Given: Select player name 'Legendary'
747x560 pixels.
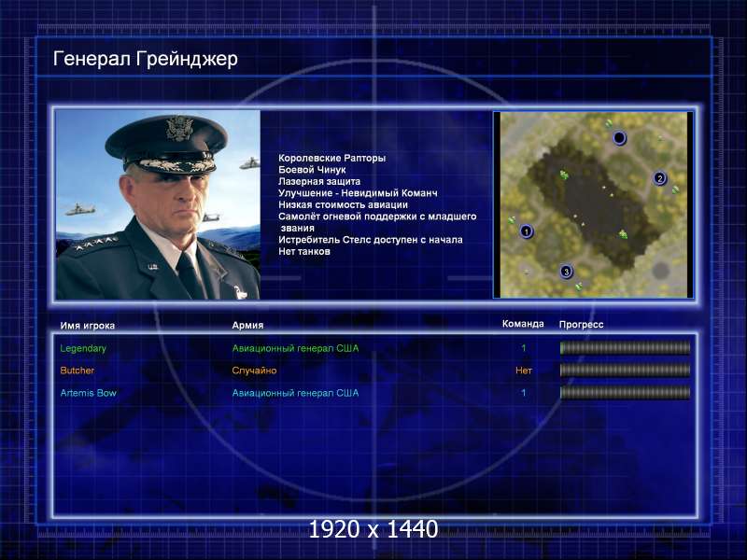Looking at the screenshot, I should point(83,348).
